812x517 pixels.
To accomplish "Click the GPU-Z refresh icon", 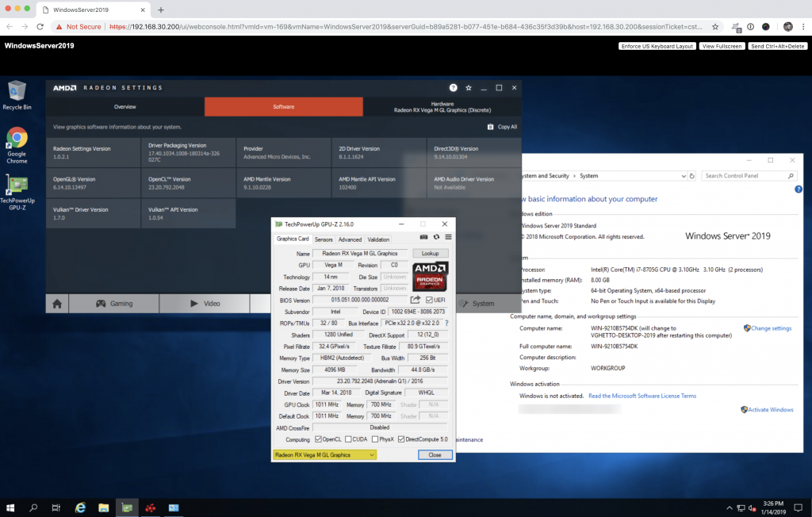I will (436, 237).
